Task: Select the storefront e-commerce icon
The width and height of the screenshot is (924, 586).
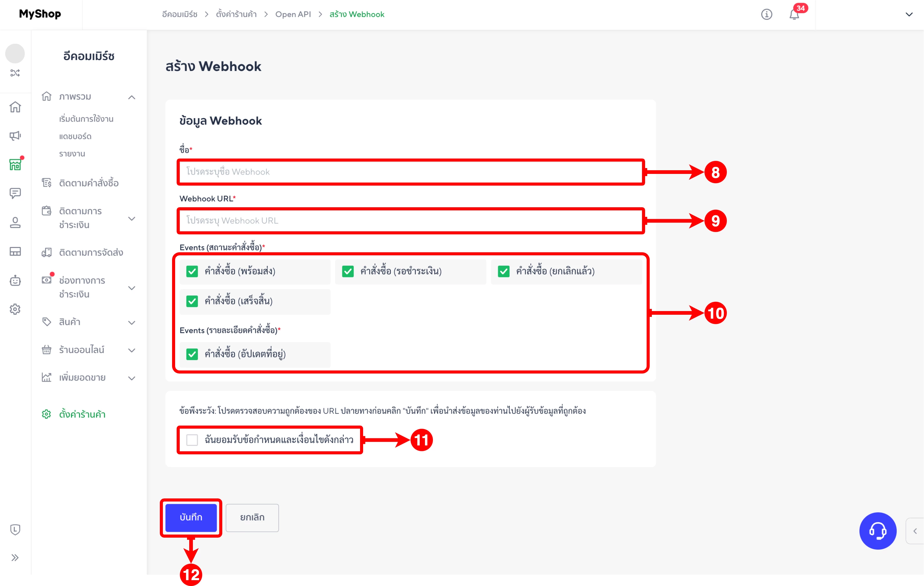Action: tap(15, 165)
